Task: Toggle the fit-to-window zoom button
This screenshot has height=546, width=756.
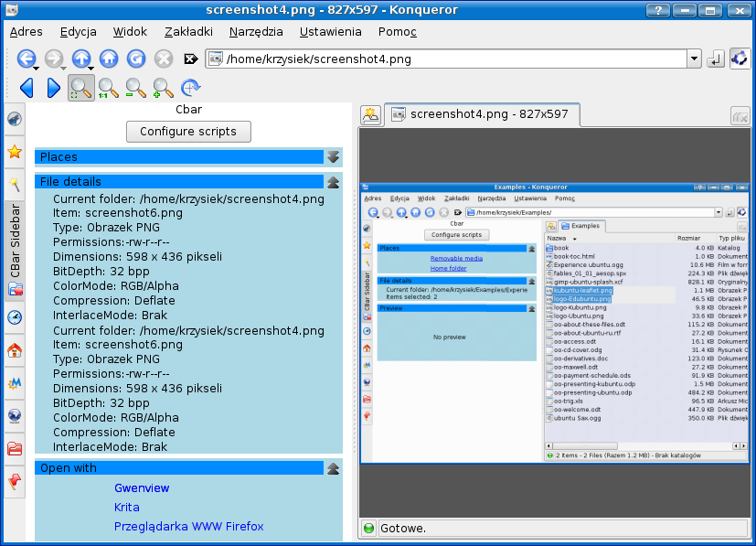Action: coord(80,89)
